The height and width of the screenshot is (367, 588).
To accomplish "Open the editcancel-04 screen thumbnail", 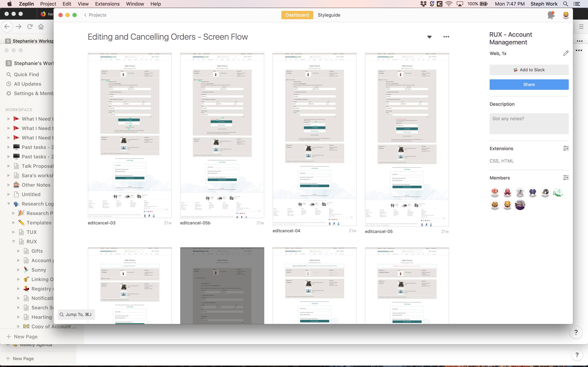I will 314,139.
